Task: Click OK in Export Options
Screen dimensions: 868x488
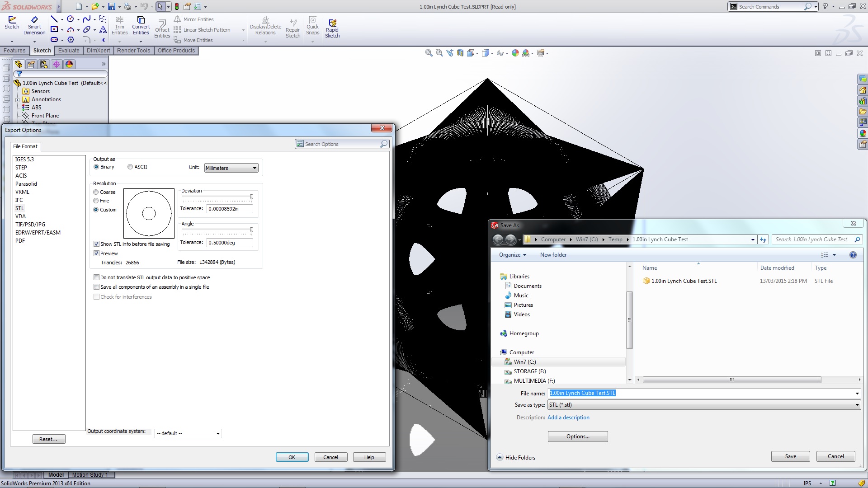Action: click(292, 457)
